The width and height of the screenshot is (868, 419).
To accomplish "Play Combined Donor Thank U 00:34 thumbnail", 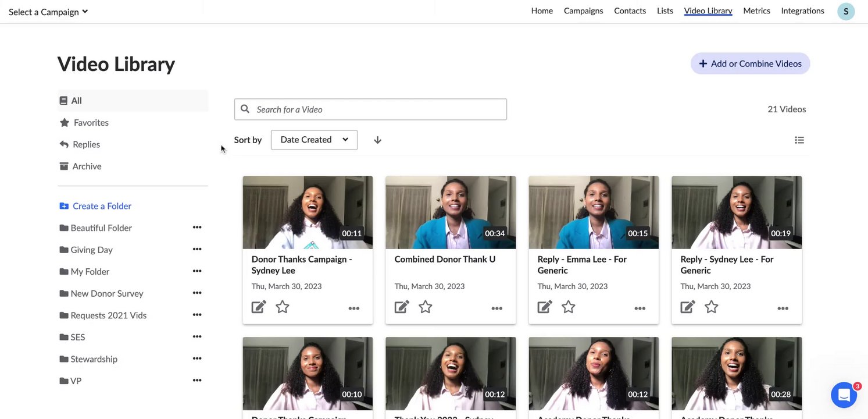I will pyautogui.click(x=451, y=212).
